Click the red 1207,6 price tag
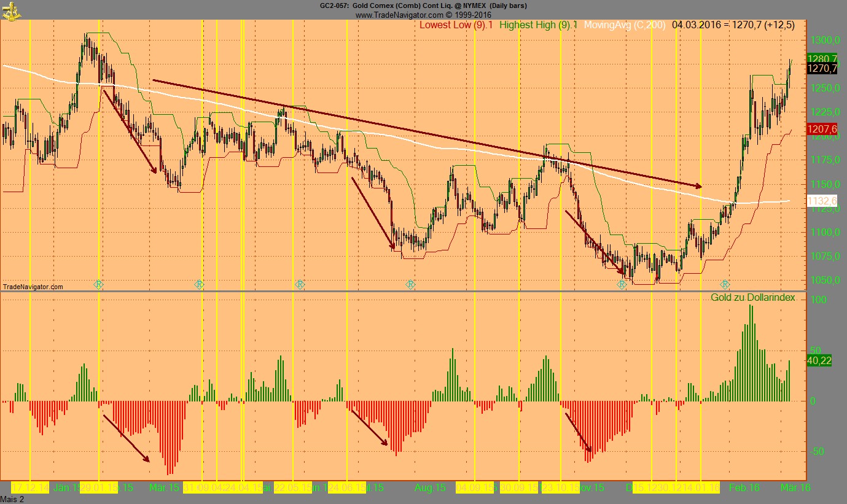 pos(822,130)
